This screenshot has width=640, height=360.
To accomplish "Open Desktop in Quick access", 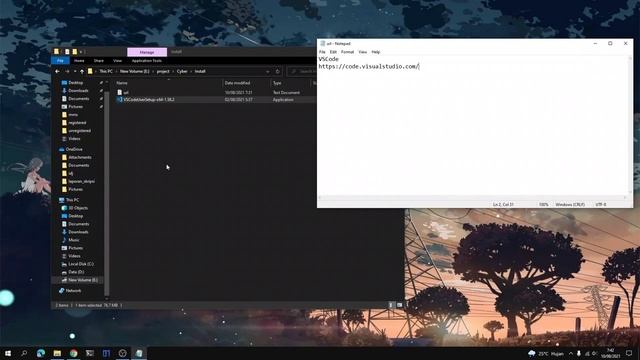I will click(76, 82).
